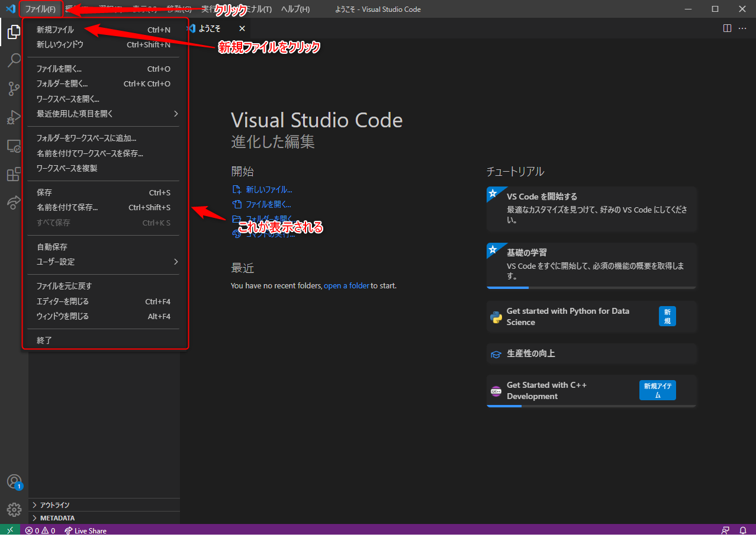Open the Remote Explorer icon in the activity bar
The image size is (756, 537).
[x=14, y=146]
